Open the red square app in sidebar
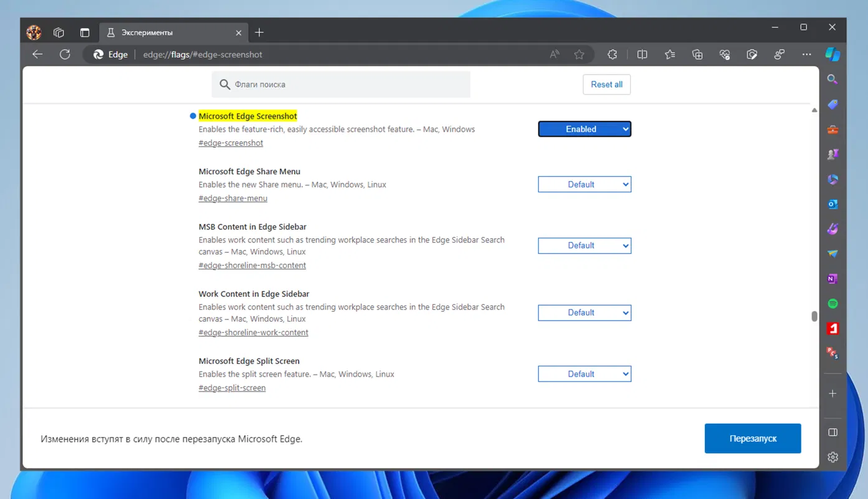868x499 pixels. coord(833,329)
